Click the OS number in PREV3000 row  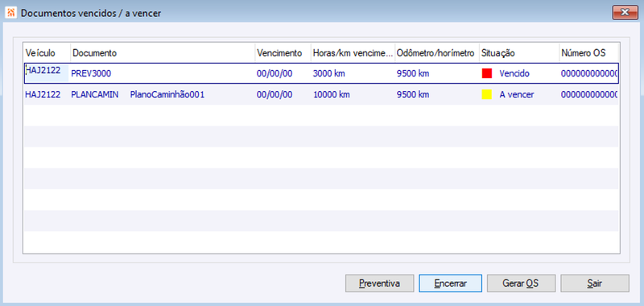tap(589, 74)
